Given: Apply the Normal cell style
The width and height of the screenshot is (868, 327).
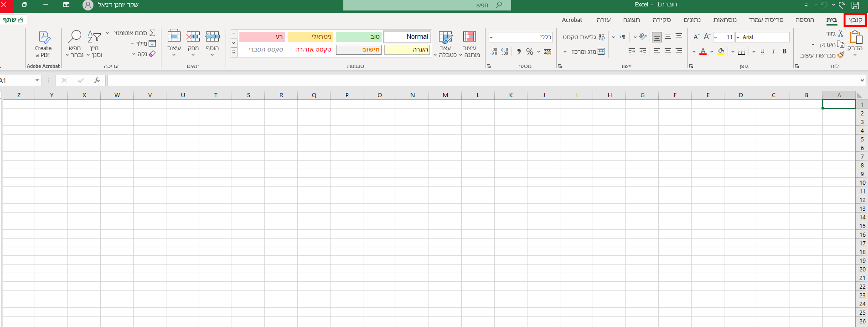Looking at the screenshot, I should (x=407, y=37).
